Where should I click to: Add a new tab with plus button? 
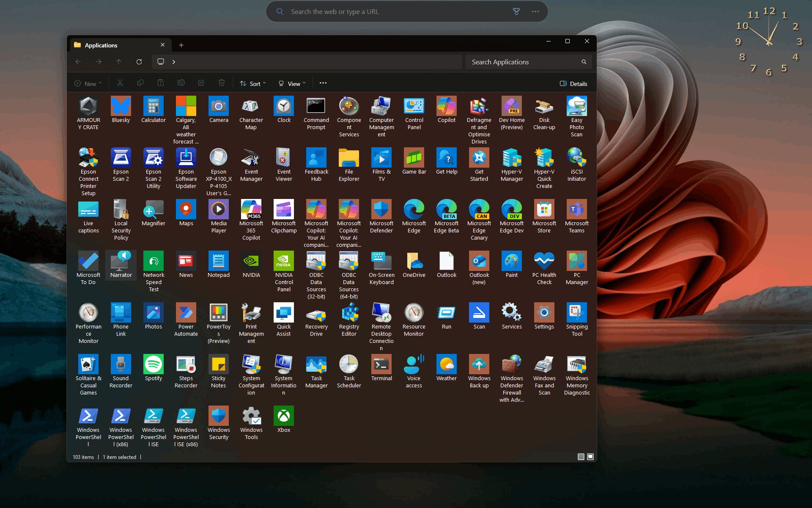181,45
